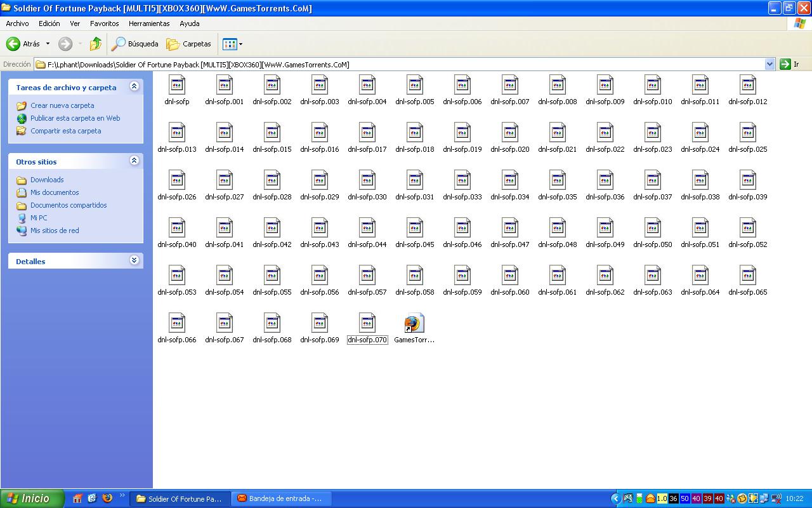
Task: Select file dnl-sofp.062
Action: [x=605, y=281]
